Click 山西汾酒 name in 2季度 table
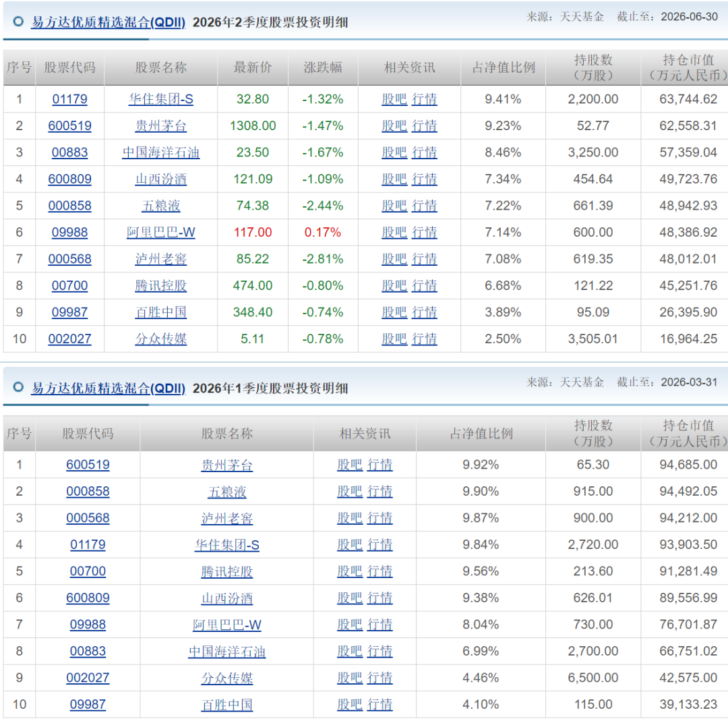728x723 pixels. (160, 179)
